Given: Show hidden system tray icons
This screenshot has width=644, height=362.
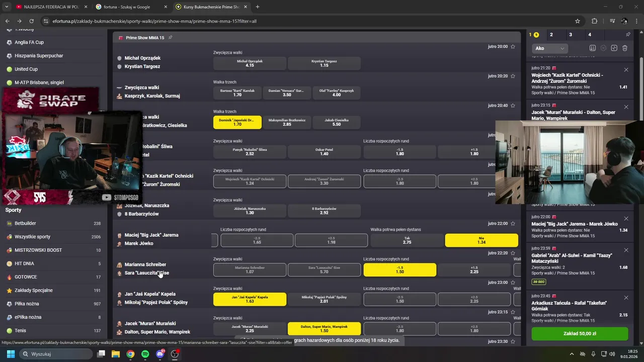Looking at the screenshot, I should [571, 354].
